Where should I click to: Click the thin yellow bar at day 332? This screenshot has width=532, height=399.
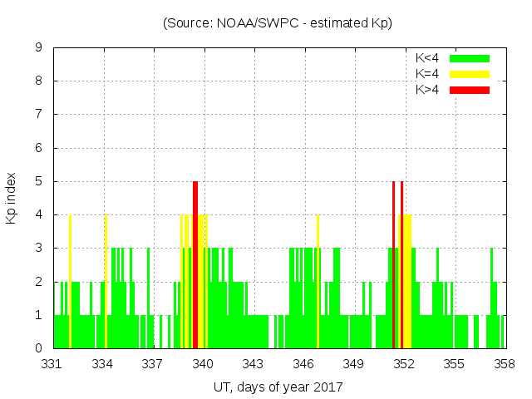70,283
